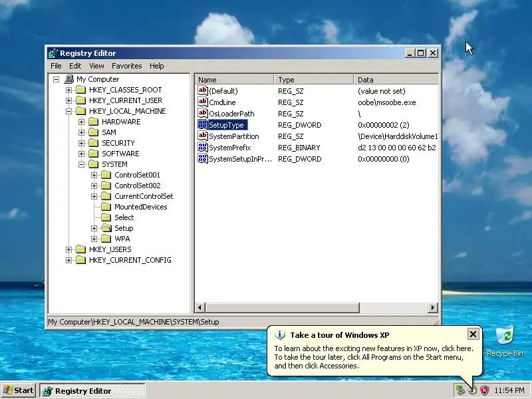
Task: Click the Type column header
Action: pyautogui.click(x=313, y=80)
